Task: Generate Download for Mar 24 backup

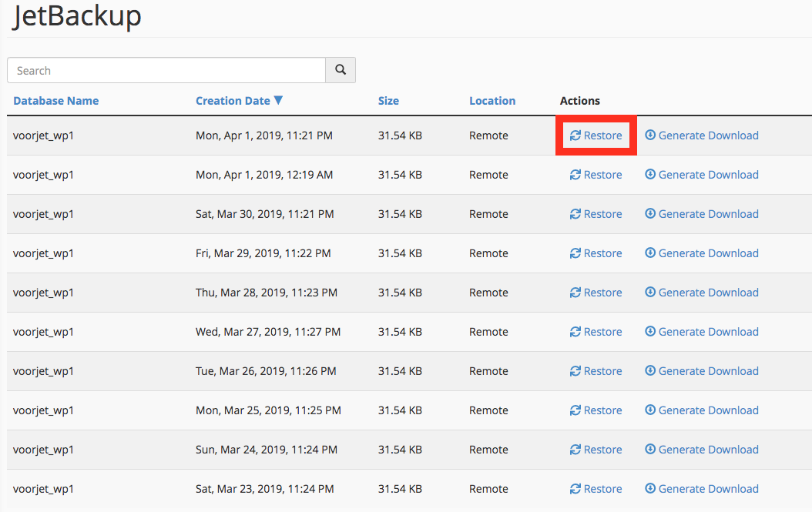Action: coord(702,450)
